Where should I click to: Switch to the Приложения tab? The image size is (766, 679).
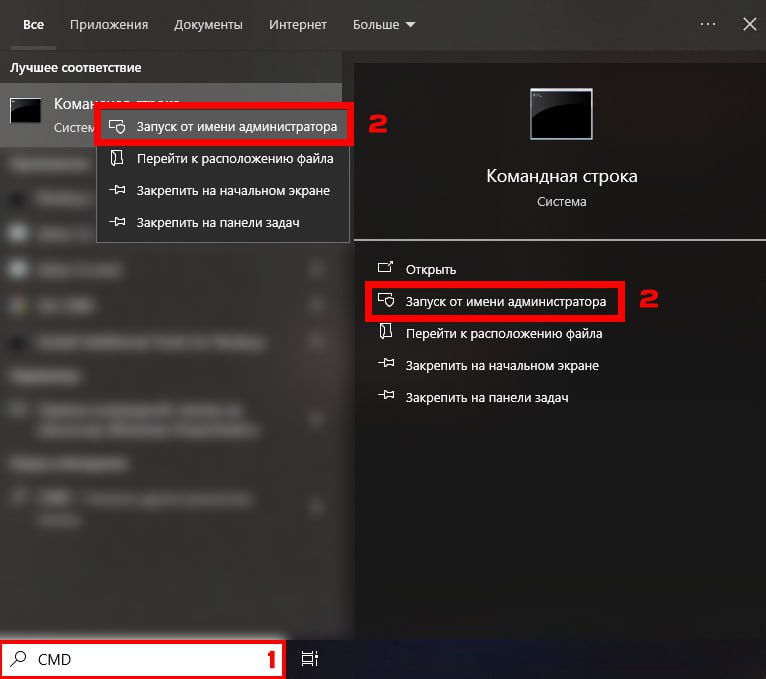[x=109, y=24]
